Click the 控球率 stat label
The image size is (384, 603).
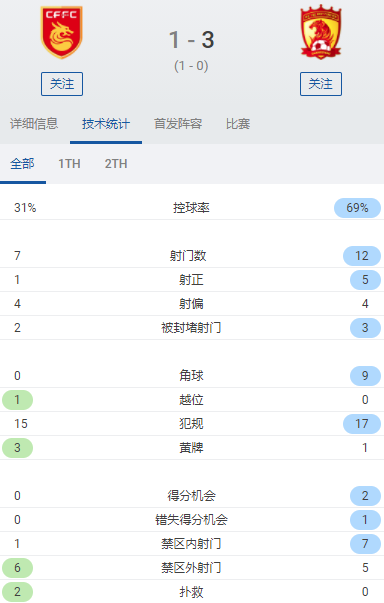point(191,208)
